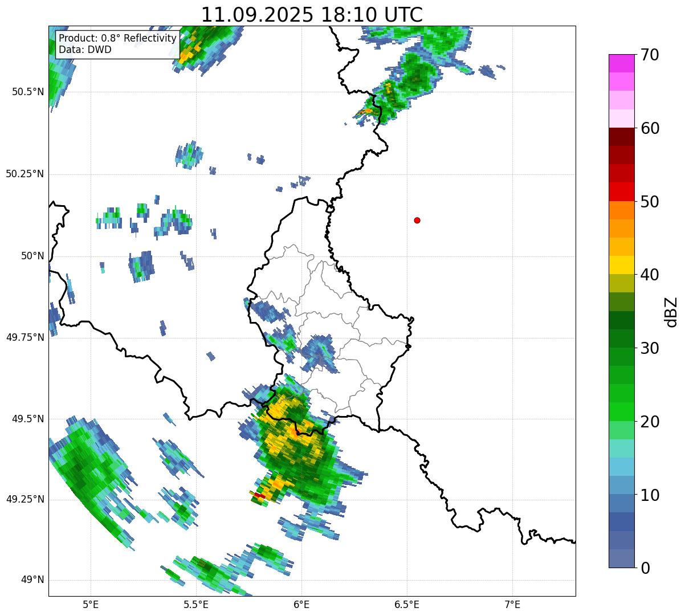Click the dBZ colorbar axis label
Image resolution: width=685 pixels, height=616 pixels.
671,312
